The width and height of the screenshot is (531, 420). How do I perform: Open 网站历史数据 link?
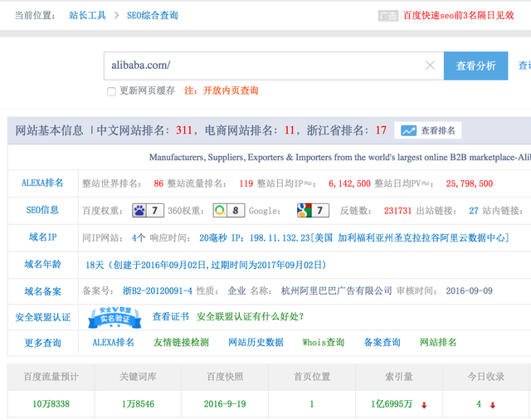pyautogui.click(x=256, y=342)
